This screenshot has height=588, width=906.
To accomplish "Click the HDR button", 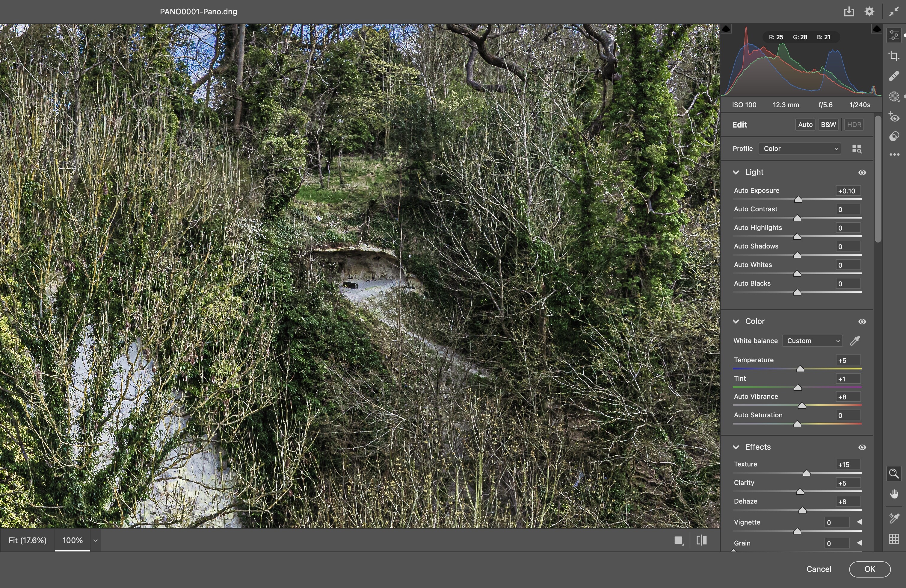I will click(x=854, y=125).
